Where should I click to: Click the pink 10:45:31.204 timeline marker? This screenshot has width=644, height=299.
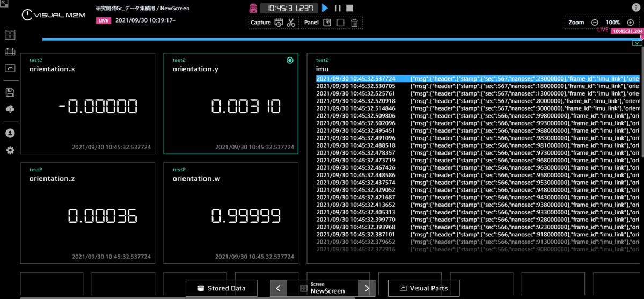click(627, 31)
